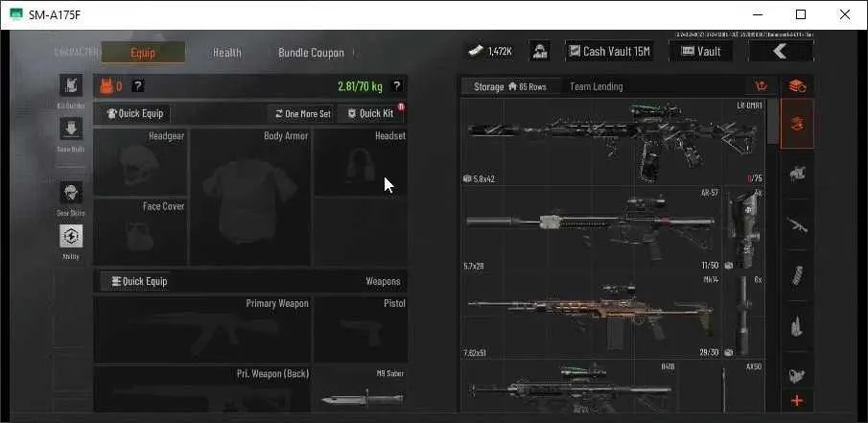Image resolution: width=868 pixels, height=423 pixels.
Task: Open the Bundle Coupon tab
Action: (x=311, y=53)
